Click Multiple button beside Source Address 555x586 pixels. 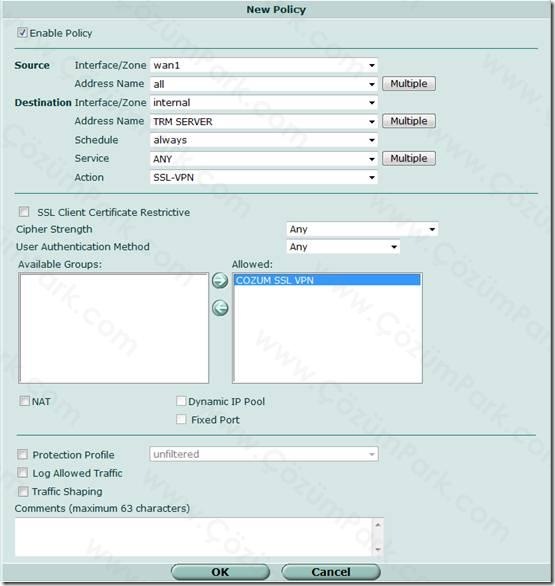pyautogui.click(x=408, y=84)
